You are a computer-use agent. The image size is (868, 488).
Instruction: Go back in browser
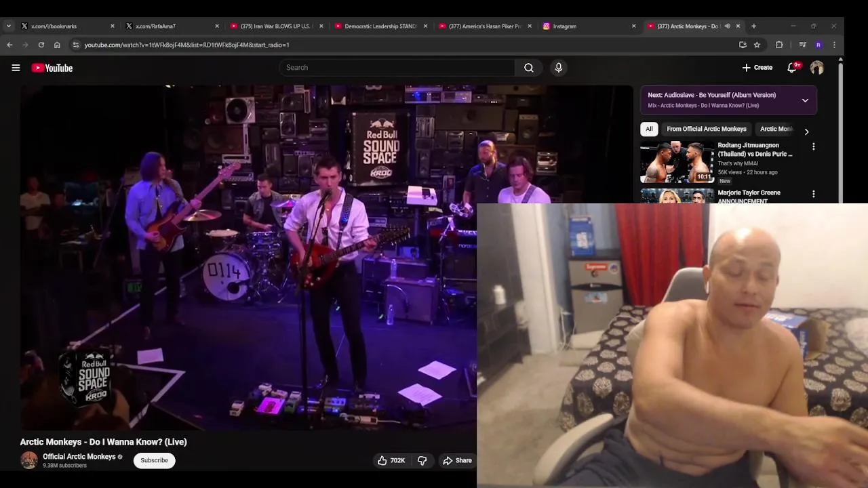tap(9, 45)
